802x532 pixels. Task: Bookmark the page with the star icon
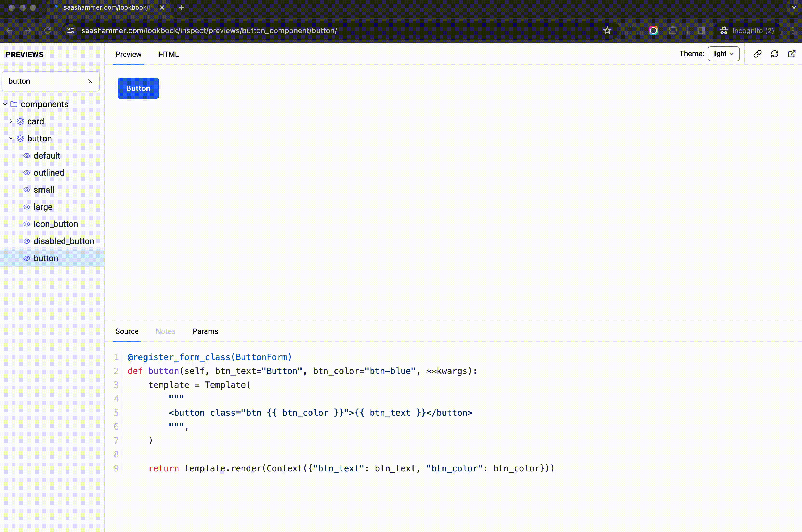(607, 30)
